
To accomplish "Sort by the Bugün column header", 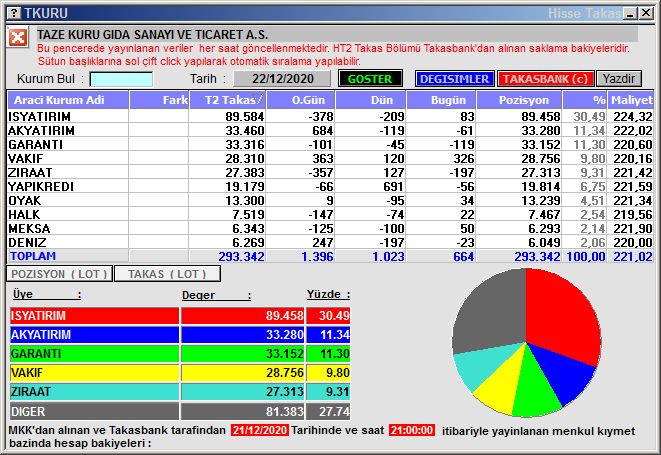I will click(441, 100).
